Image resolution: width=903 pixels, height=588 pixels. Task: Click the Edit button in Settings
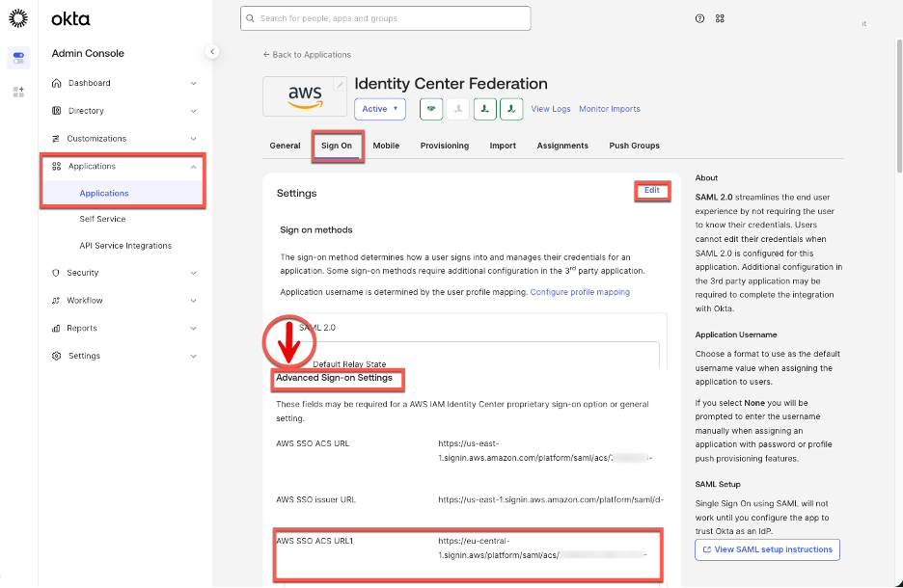(x=651, y=191)
